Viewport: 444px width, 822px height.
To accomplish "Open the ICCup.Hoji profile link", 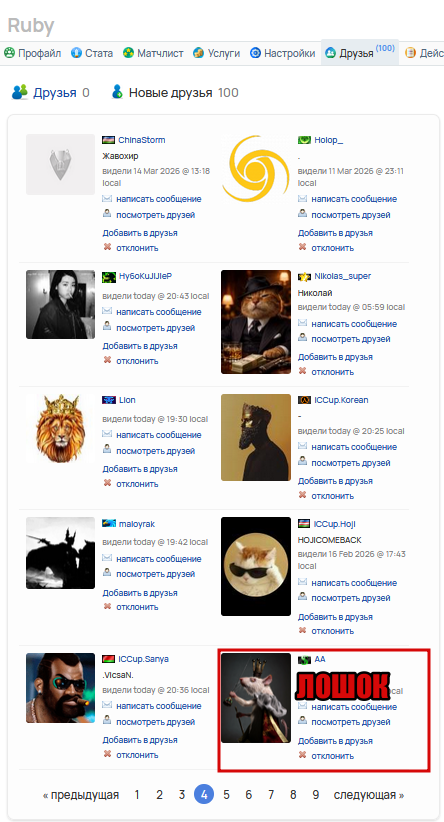I will [335, 524].
